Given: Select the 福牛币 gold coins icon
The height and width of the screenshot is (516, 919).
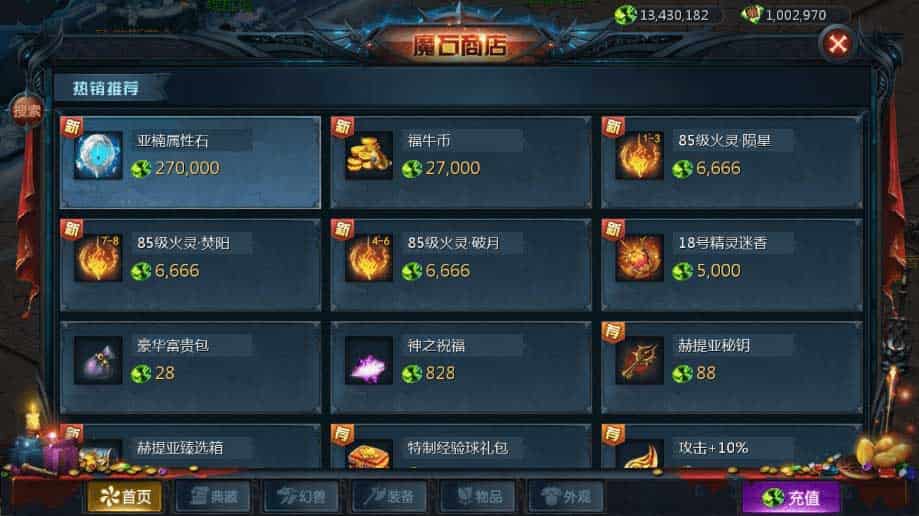Looking at the screenshot, I should [x=369, y=155].
